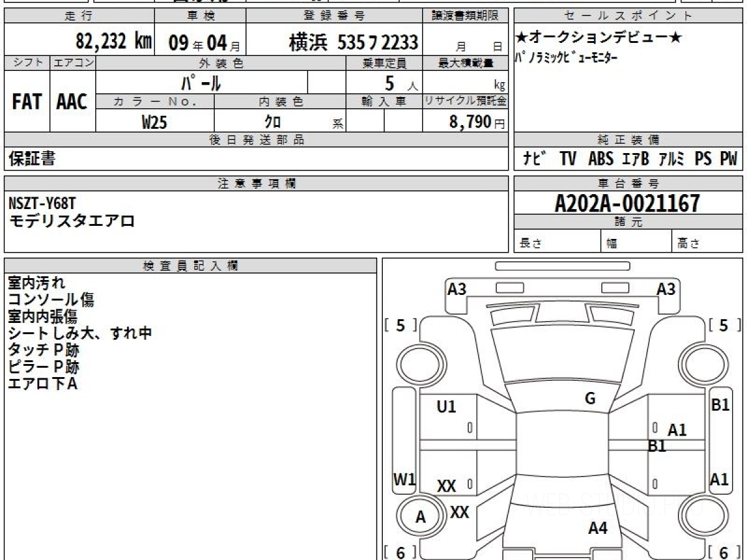Click the モデリスタエアロ note line
The width and height of the screenshot is (747, 560).
(x=72, y=220)
